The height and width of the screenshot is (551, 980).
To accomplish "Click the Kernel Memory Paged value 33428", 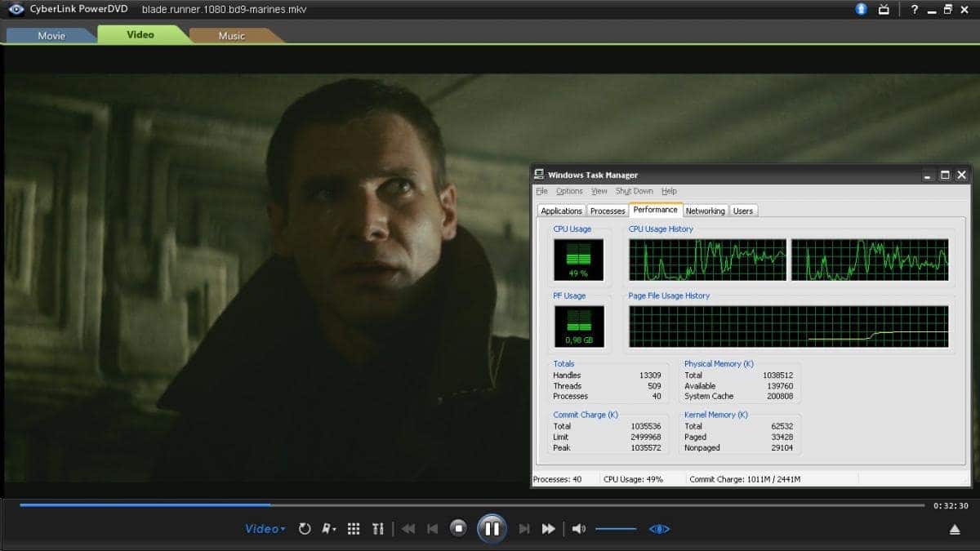I will [782, 437].
